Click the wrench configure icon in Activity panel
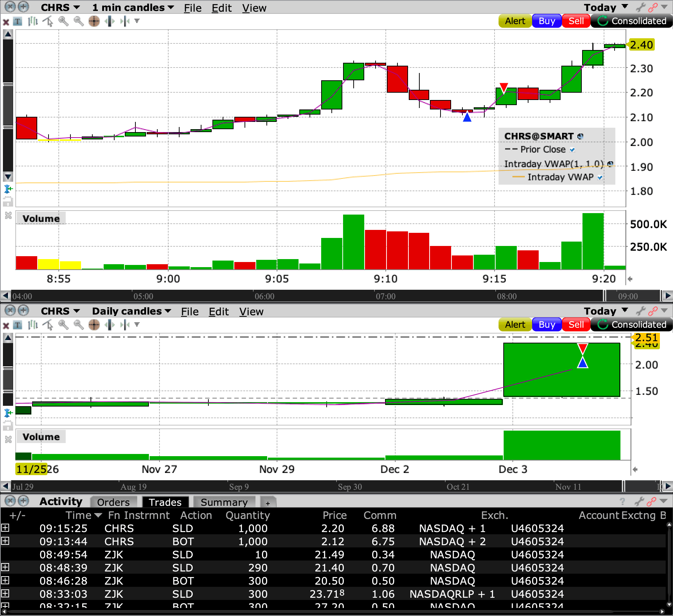Image resolution: width=673 pixels, height=616 pixels. pos(639,501)
